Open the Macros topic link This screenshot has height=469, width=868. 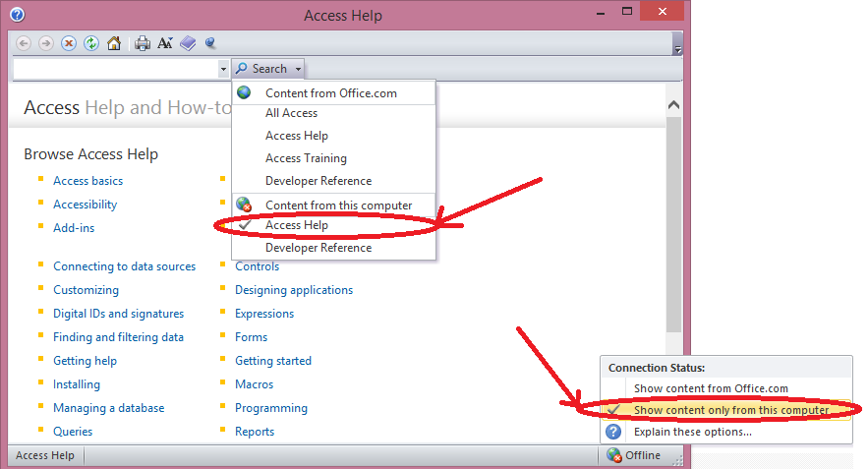tap(254, 384)
